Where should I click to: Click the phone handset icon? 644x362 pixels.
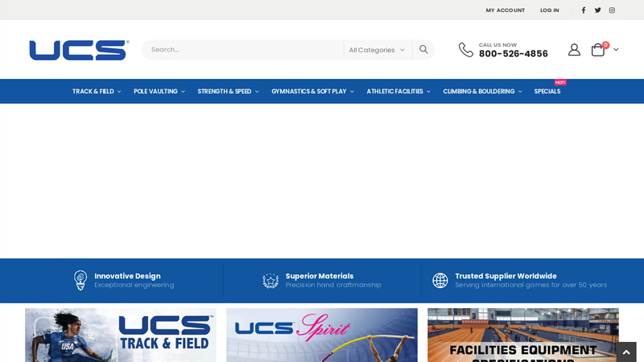point(466,50)
